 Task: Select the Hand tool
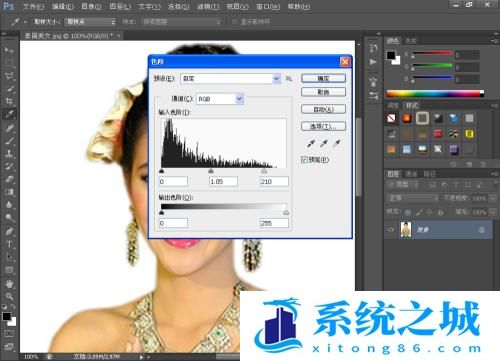tap(9, 284)
